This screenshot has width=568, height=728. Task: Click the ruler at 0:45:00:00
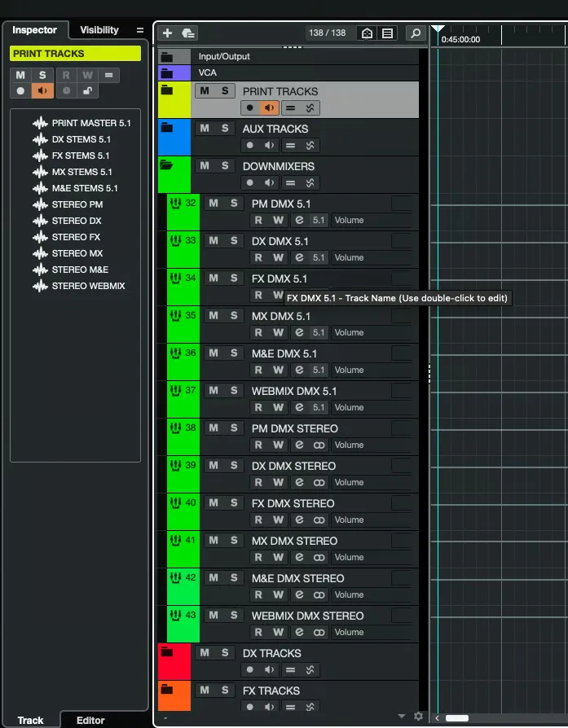coord(460,39)
